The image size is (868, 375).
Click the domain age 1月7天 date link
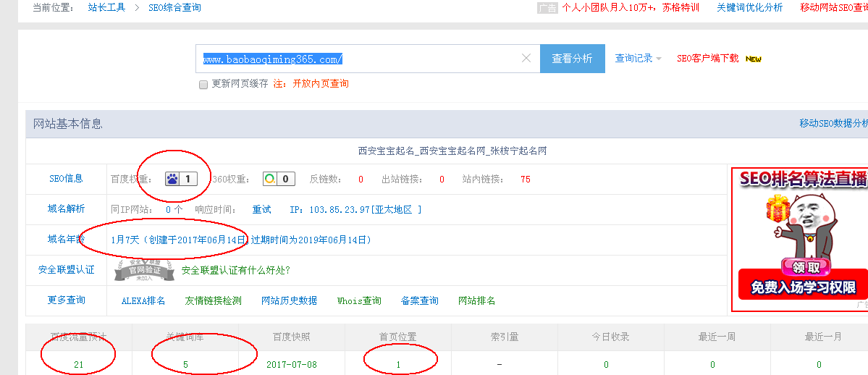coord(241,240)
